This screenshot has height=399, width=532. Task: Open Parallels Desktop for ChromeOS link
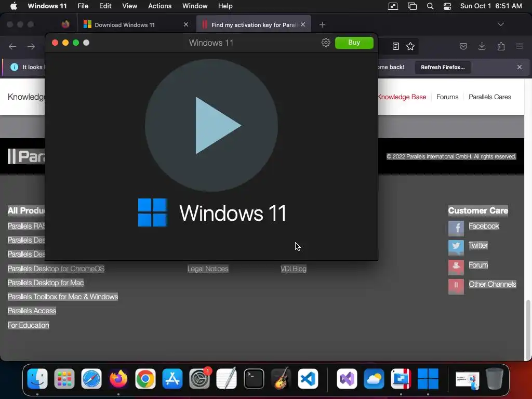[56, 269]
